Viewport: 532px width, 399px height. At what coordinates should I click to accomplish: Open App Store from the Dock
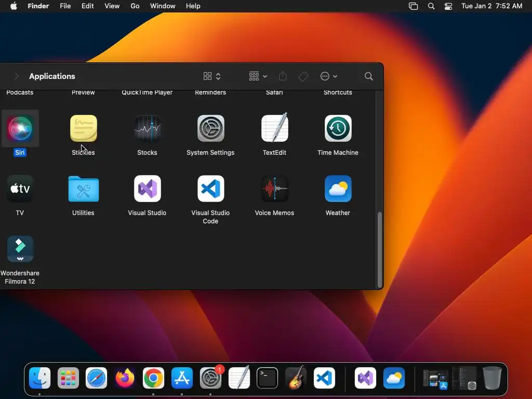tap(182, 378)
